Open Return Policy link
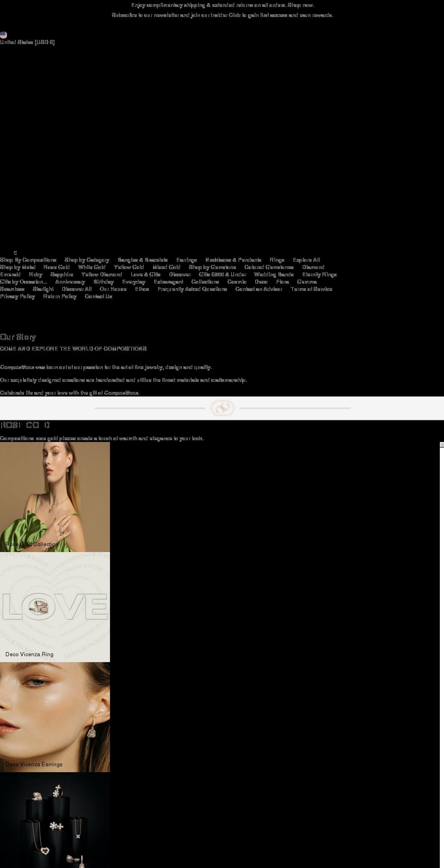The image size is (444, 868). click(60, 296)
